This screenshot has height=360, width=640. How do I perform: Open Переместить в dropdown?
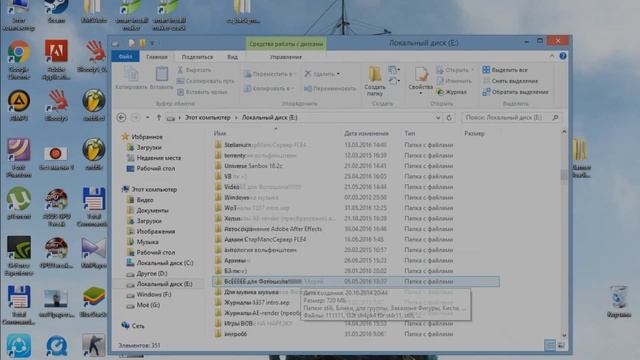(269, 74)
